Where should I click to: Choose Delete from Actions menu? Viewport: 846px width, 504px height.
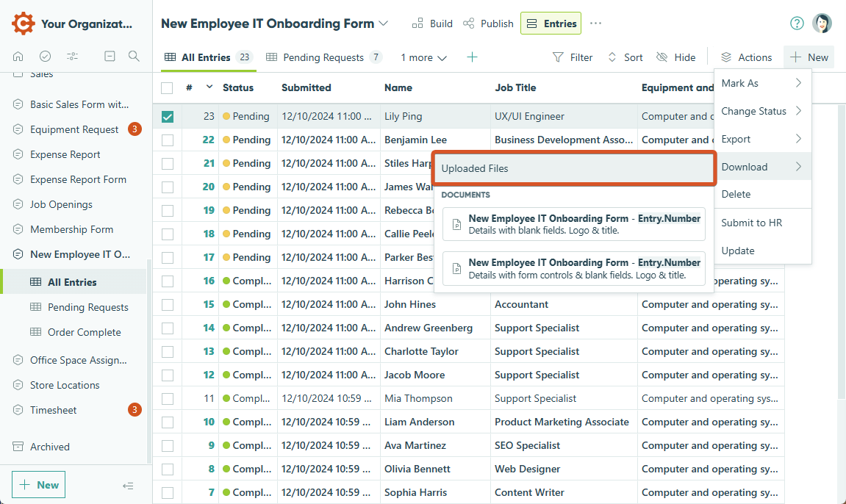(x=762, y=194)
